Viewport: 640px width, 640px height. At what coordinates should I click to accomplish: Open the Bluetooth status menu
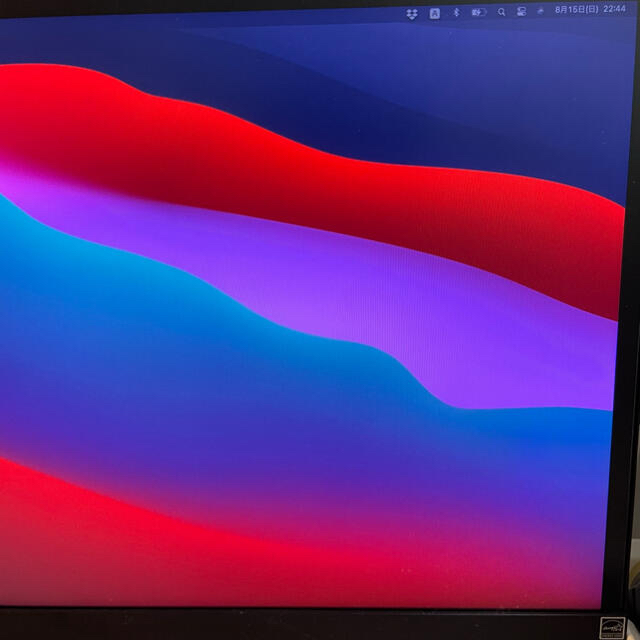pyautogui.click(x=457, y=13)
